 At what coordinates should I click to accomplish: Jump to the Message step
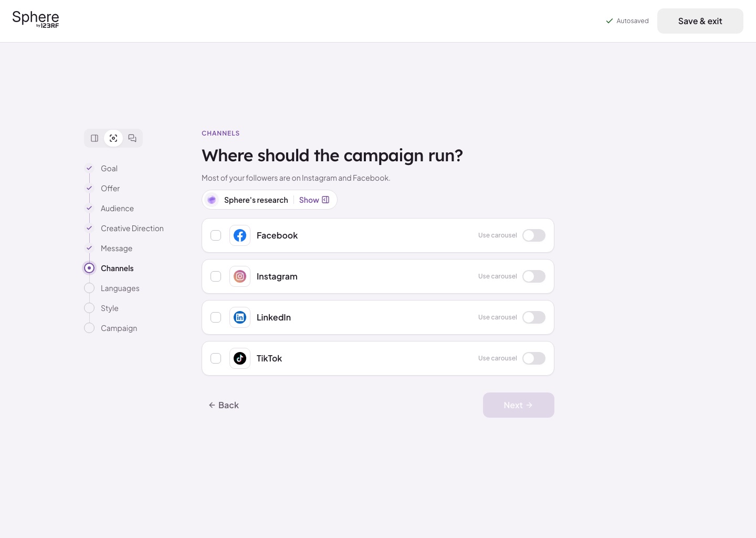point(117,248)
